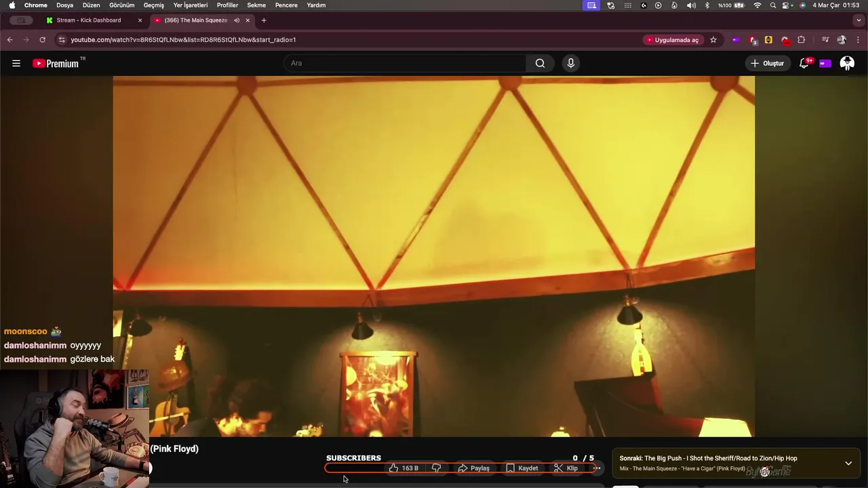
Task: Open the YouTube guide hamburger menu
Action: (16, 63)
